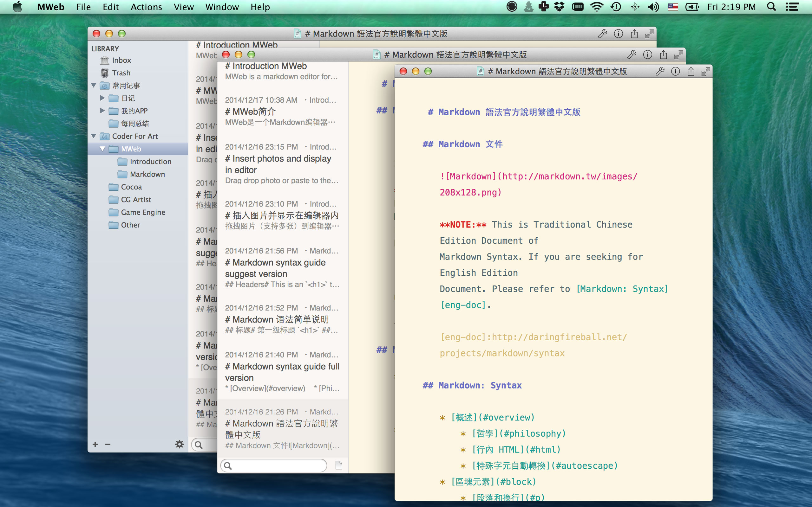Viewport: 812px width, 507px height.
Task: Click the wrench icon on the middle window
Action: tap(632, 54)
